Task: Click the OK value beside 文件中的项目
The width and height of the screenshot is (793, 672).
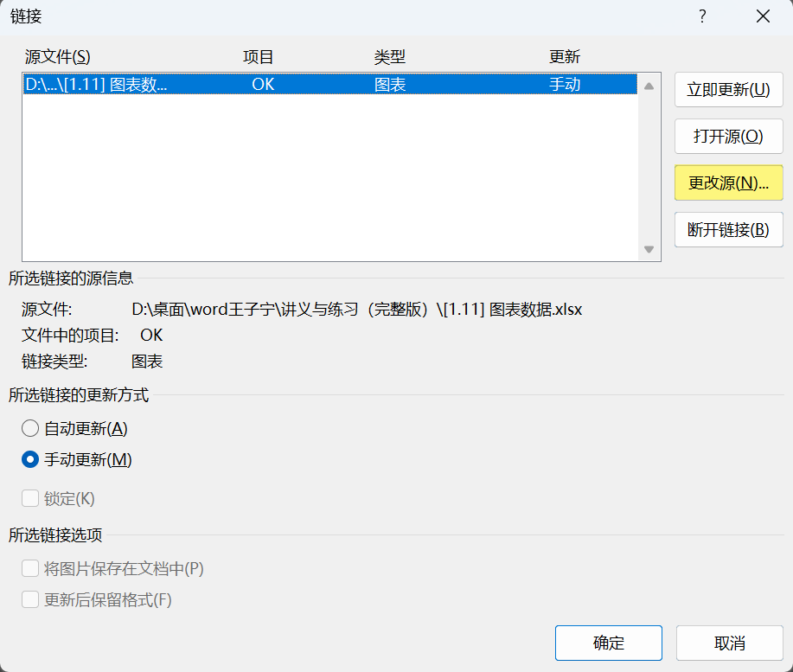Action: point(151,336)
